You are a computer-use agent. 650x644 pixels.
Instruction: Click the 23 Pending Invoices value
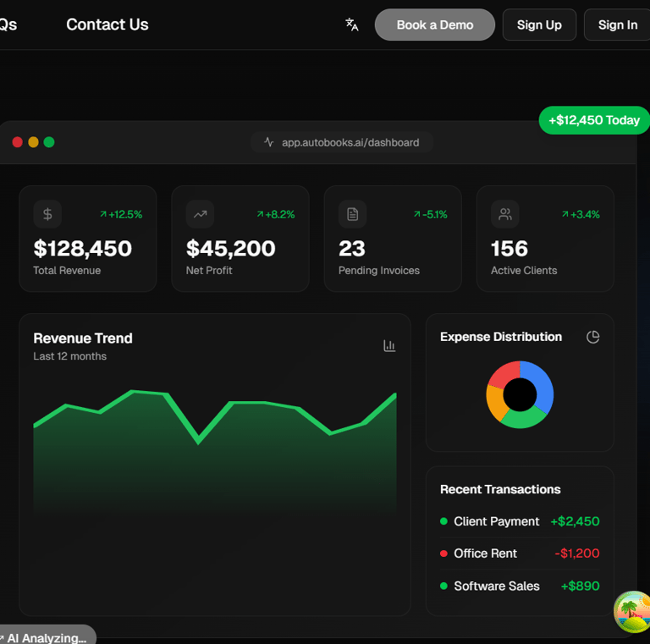click(x=352, y=248)
